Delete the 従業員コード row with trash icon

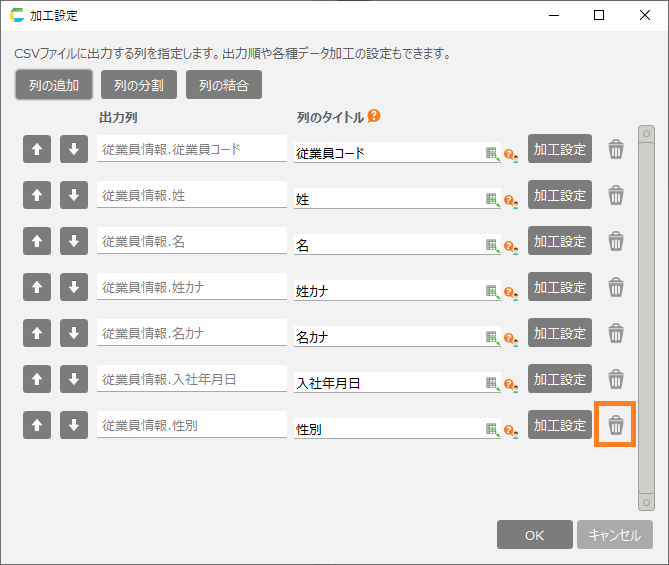616,150
